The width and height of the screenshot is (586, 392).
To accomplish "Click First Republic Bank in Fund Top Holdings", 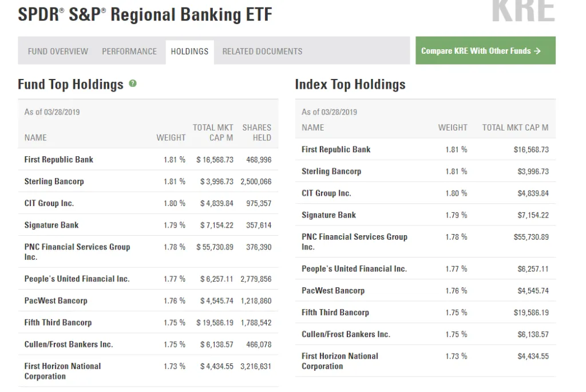I will [58, 160].
